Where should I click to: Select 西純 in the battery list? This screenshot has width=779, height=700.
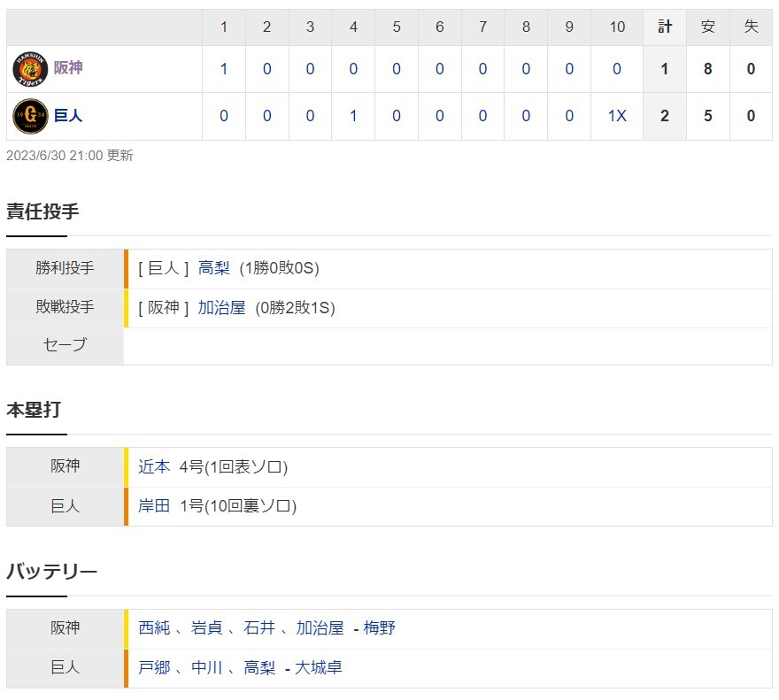[x=154, y=628]
